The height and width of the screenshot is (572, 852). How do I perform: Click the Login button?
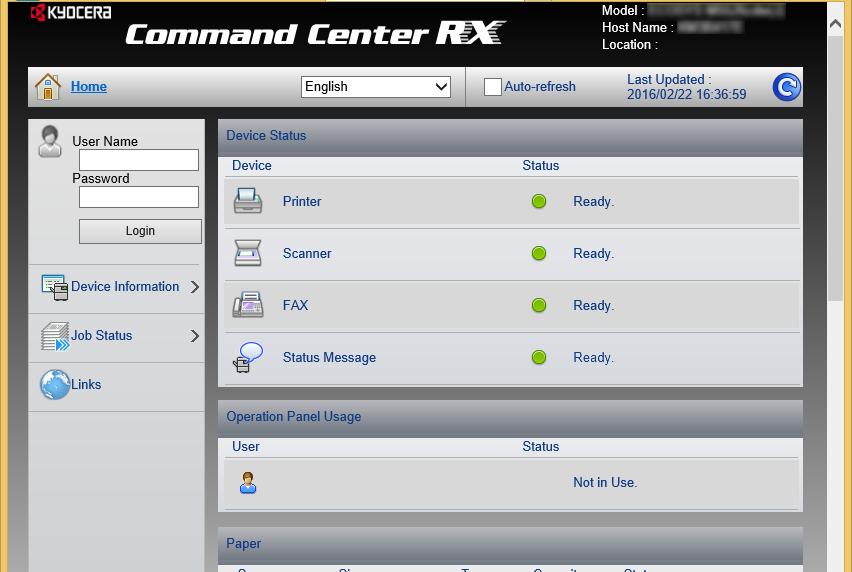[140, 231]
